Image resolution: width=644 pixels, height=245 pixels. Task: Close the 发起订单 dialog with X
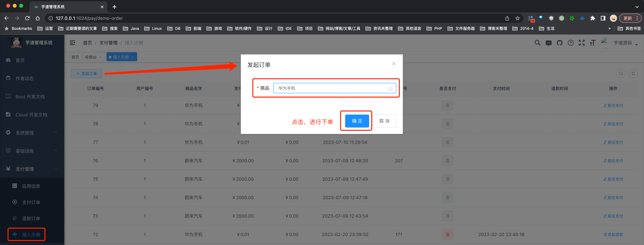pos(393,64)
